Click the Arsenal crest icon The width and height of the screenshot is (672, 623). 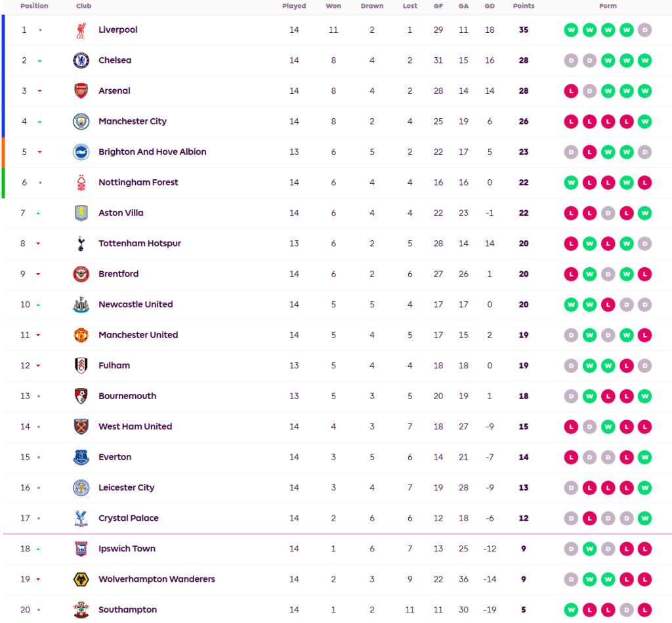tap(81, 91)
